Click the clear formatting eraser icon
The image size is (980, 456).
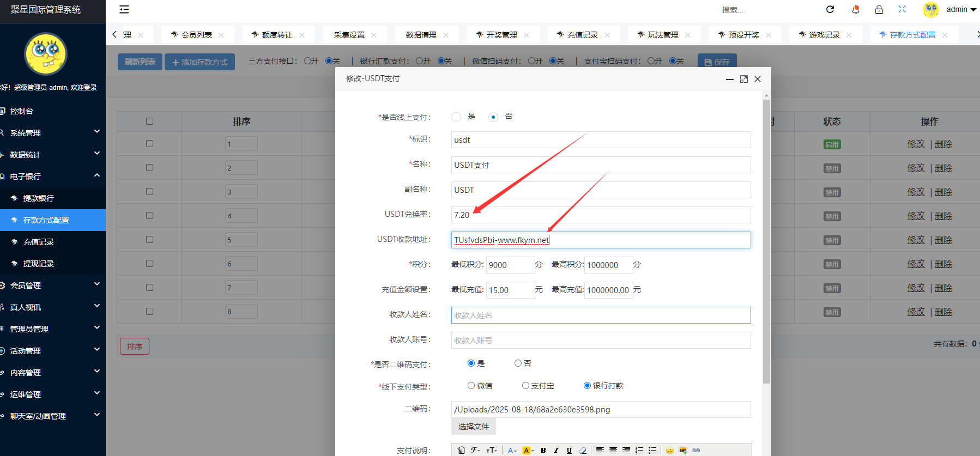583,451
